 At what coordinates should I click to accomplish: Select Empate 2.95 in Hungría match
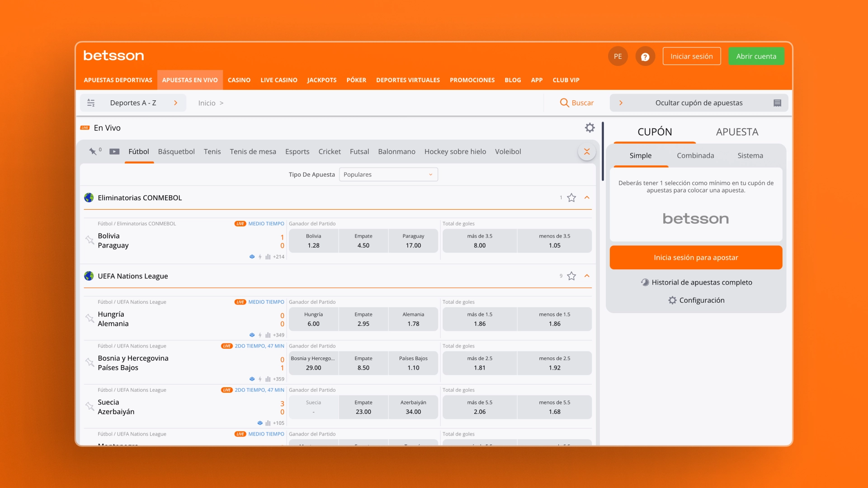(x=363, y=319)
